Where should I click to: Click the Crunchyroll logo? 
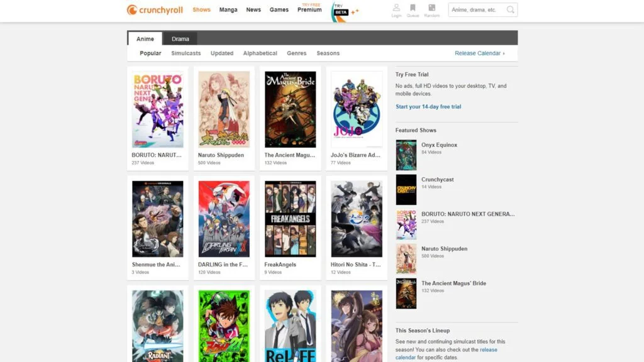coord(155,10)
